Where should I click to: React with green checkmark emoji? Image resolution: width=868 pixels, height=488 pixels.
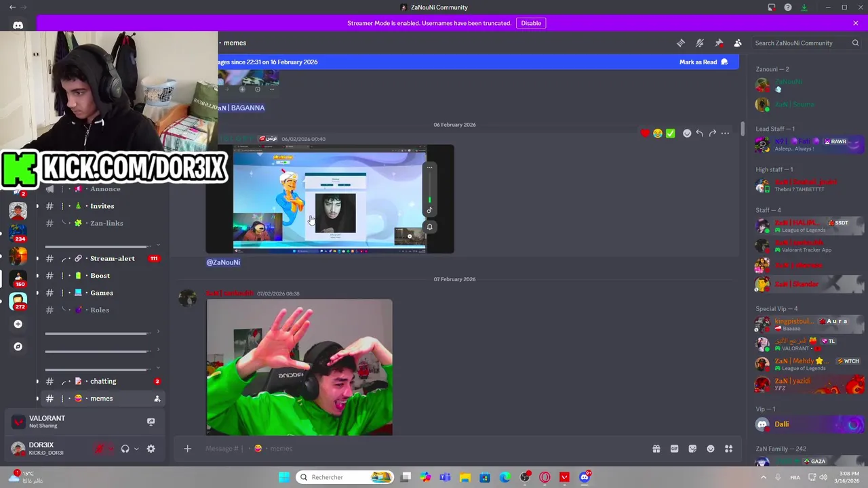coord(671,134)
